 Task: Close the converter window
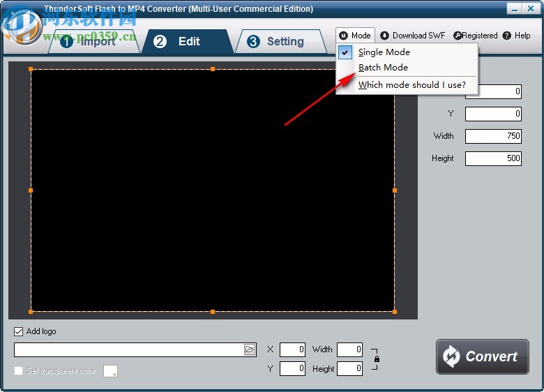(531, 8)
